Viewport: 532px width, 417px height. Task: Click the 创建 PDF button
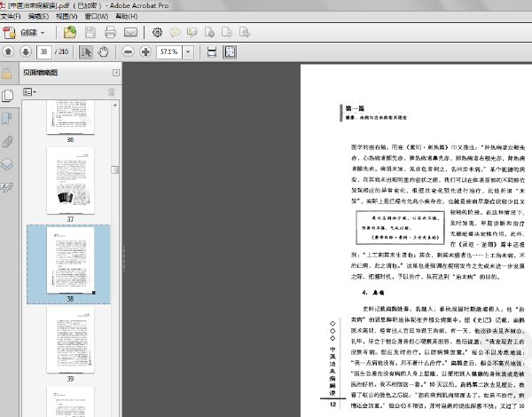24,33
